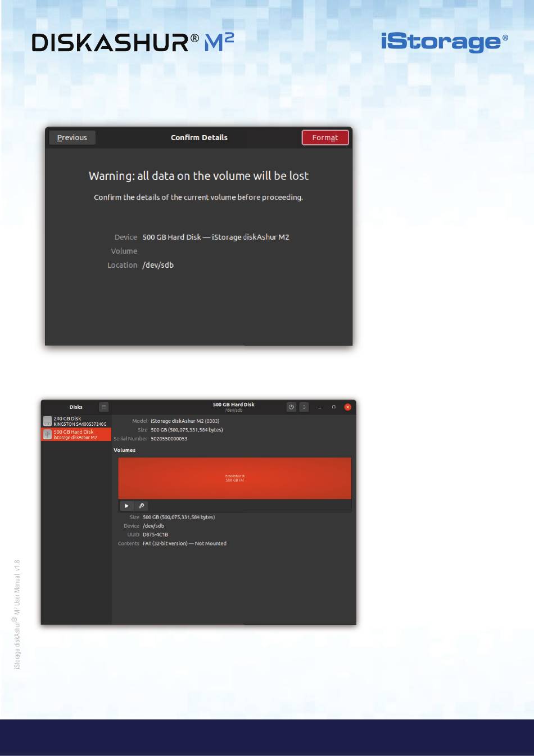Click the Disks sidebar header title
The image size is (534, 756).
[76, 407]
